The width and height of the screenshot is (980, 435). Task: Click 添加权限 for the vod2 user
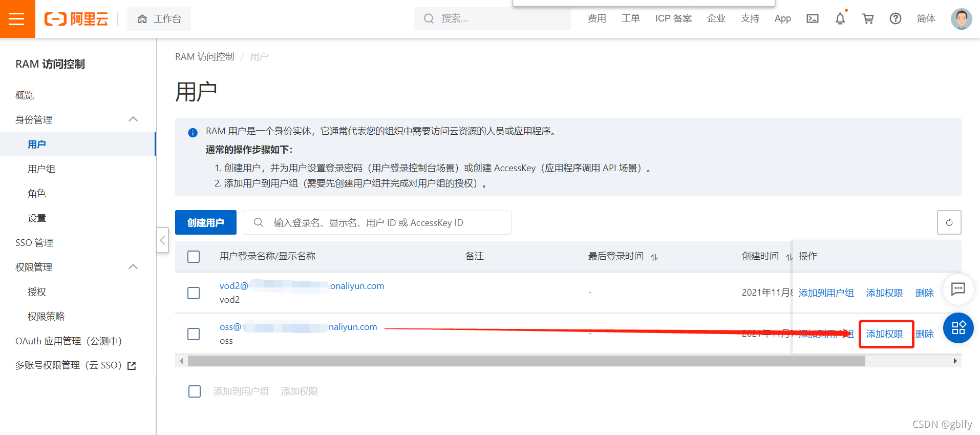(884, 293)
